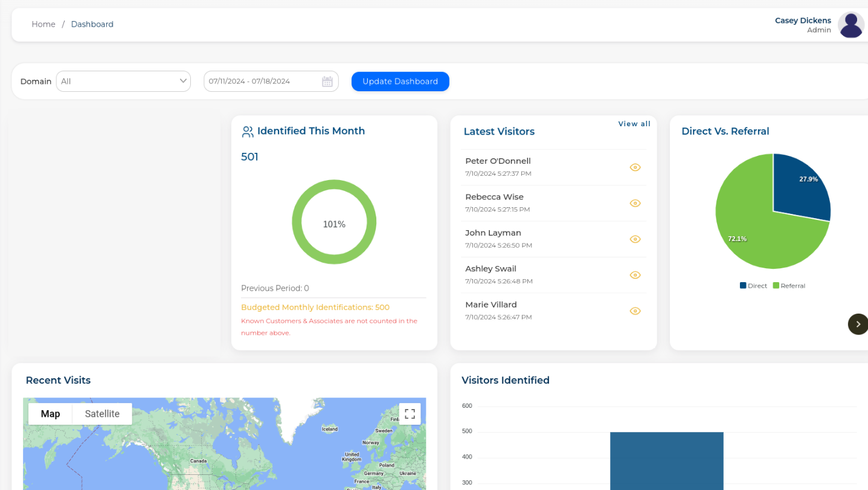This screenshot has width=868, height=490.
Task: Open the Domain dropdown set to All
Action: (x=123, y=81)
